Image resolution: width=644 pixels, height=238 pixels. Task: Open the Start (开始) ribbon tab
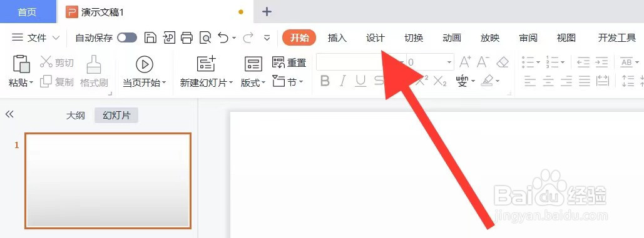[299, 38]
